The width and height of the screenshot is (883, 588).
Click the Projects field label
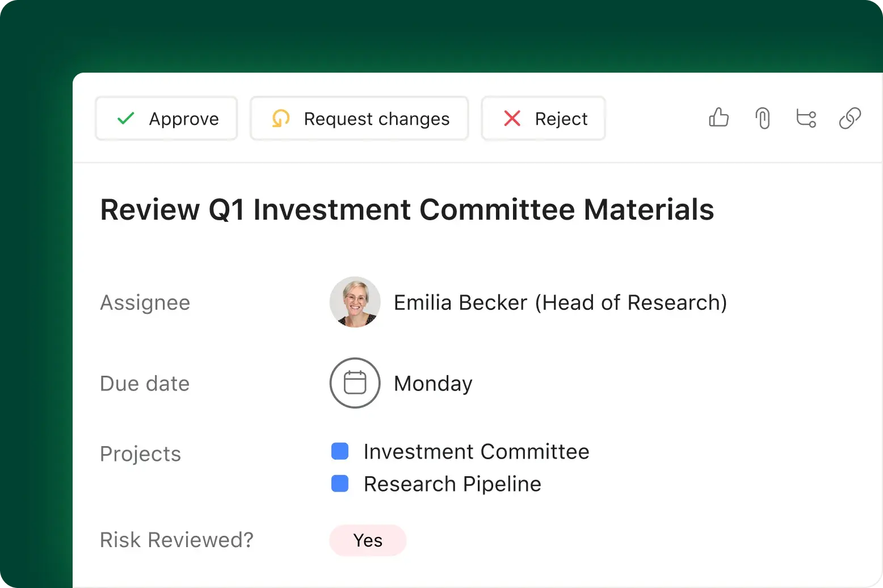tap(140, 454)
